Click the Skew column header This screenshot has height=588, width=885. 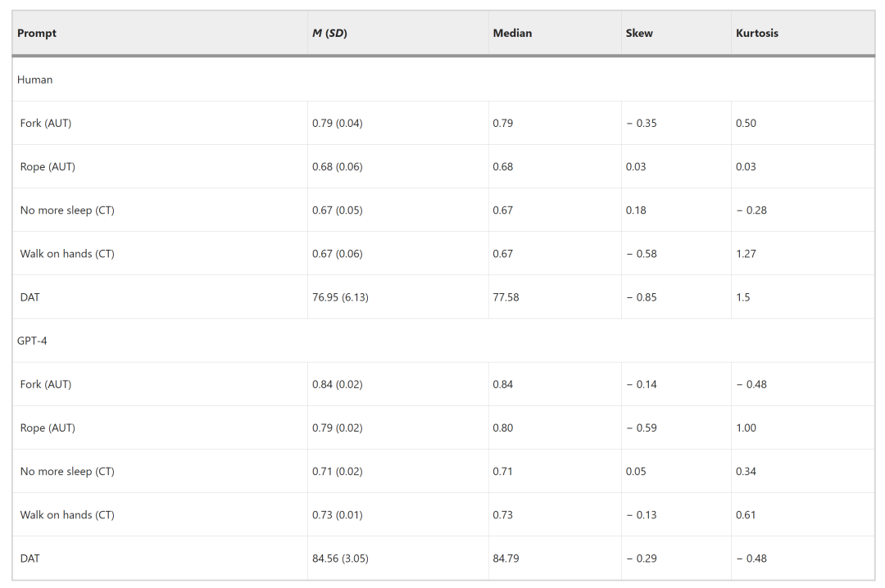pos(639,34)
